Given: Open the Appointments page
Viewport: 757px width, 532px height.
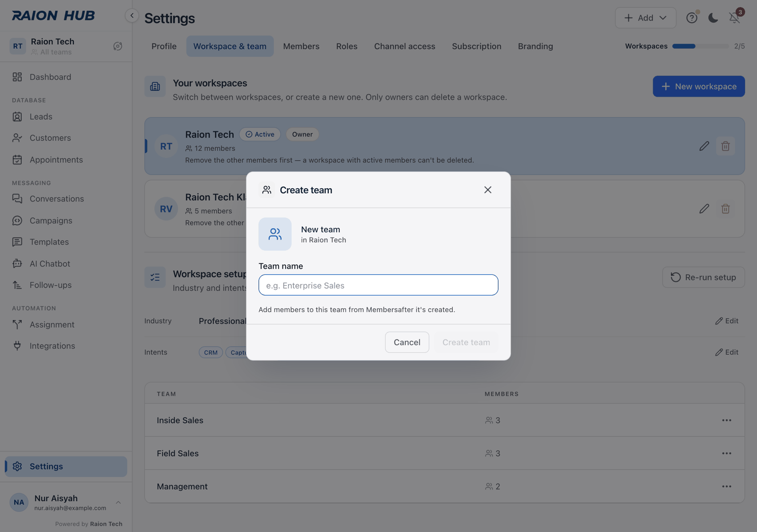Looking at the screenshot, I should pyautogui.click(x=66, y=160).
